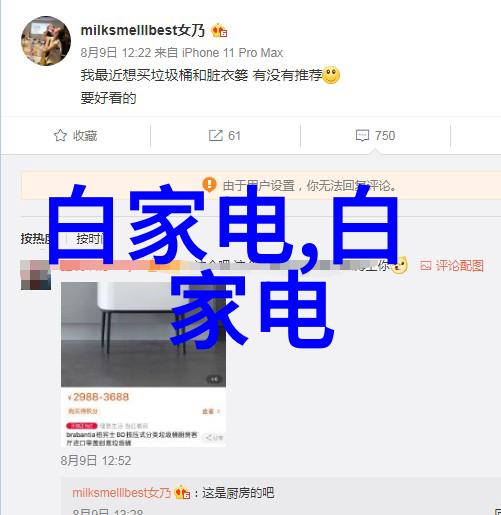The image size is (501, 515).
Task: Click the orange warning icon in notice
Action: 209,185
